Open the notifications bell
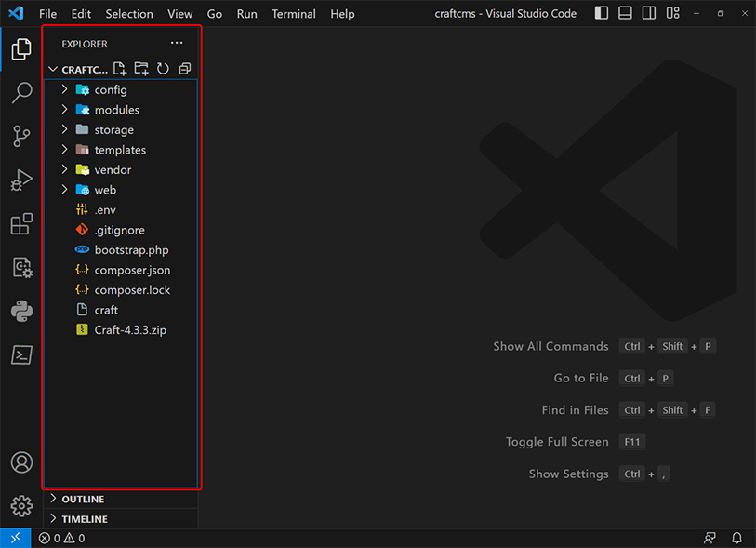Image resolution: width=756 pixels, height=548 pixels. [x=736, y=538]
